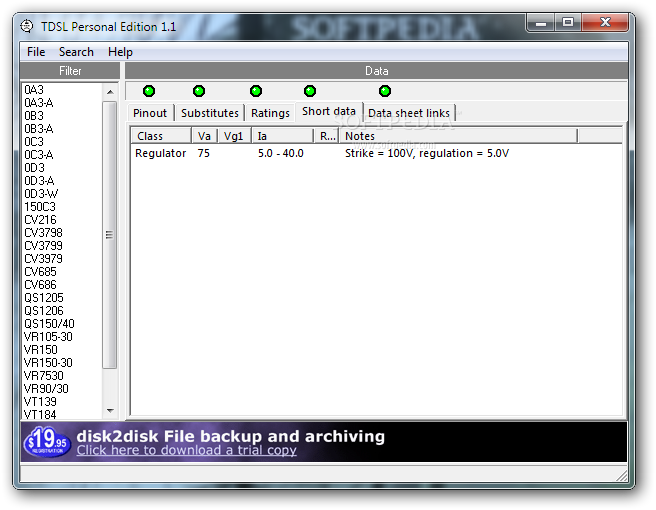
Task: Select the Short data tab
Action: tap(329, 111)
